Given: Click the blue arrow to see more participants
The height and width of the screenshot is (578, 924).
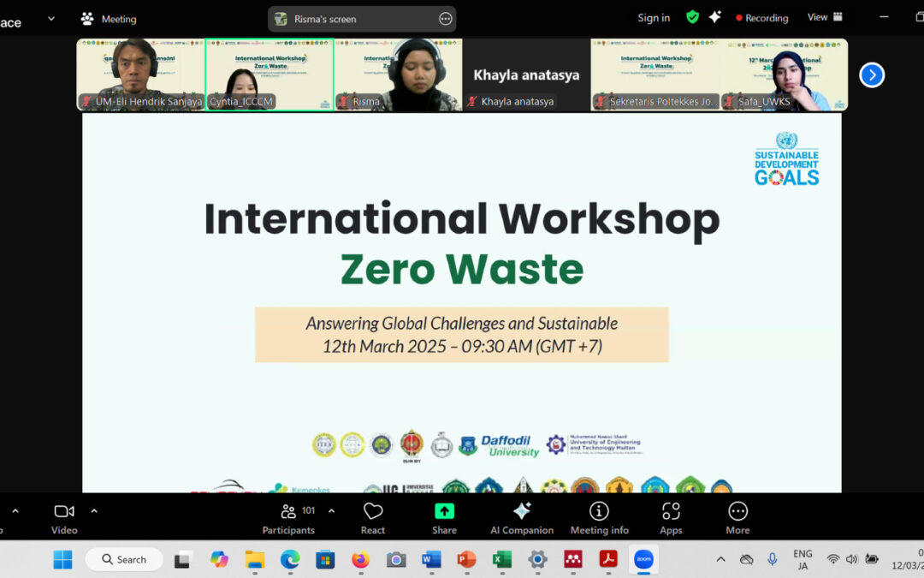Looking at the screenshot, I should (872, 74).
